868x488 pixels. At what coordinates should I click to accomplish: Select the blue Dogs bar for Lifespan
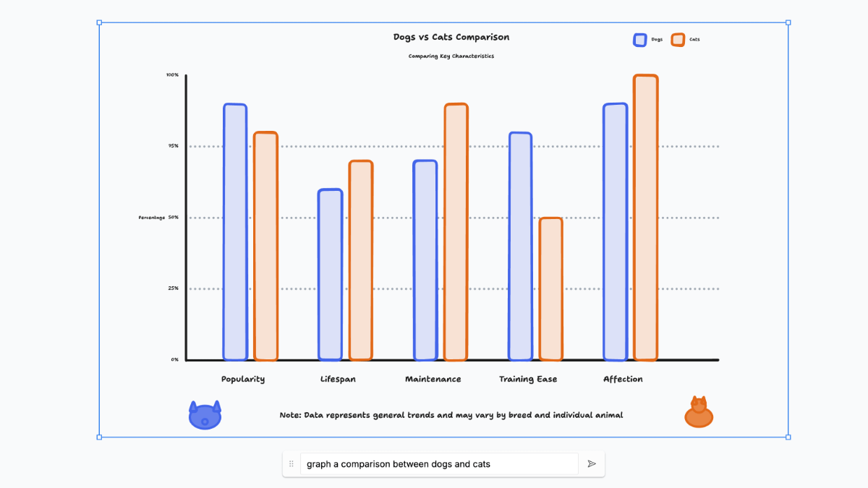point(330,274)
